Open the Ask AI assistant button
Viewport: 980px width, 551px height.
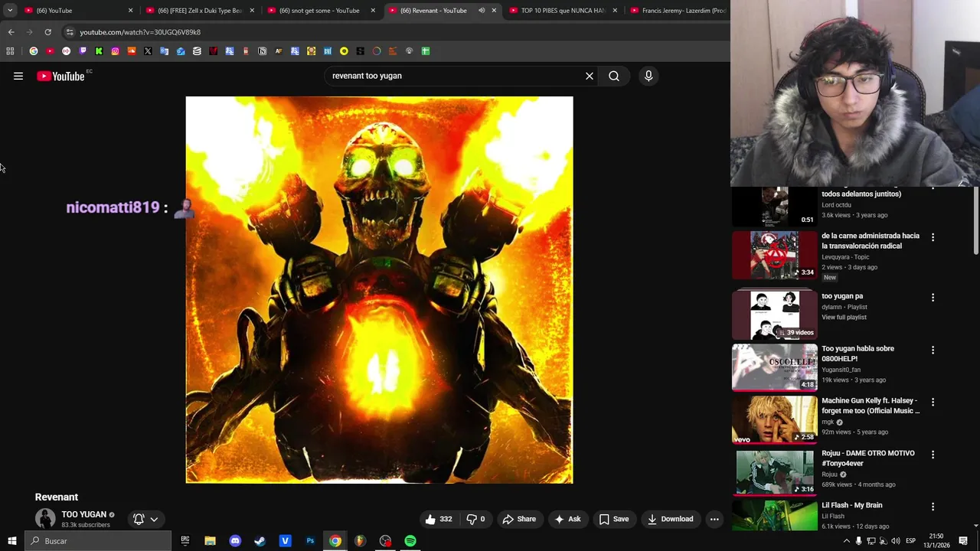[567, 519]
